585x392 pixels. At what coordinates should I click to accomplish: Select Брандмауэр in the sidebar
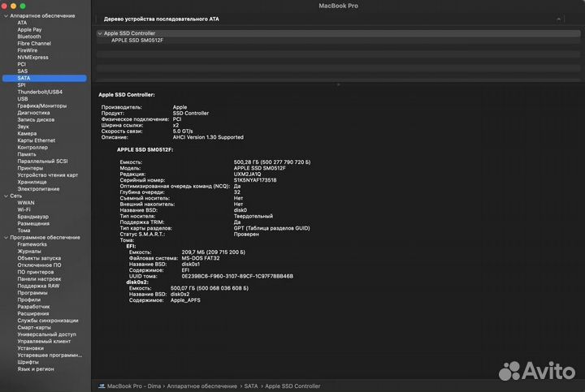click(32, 217)
